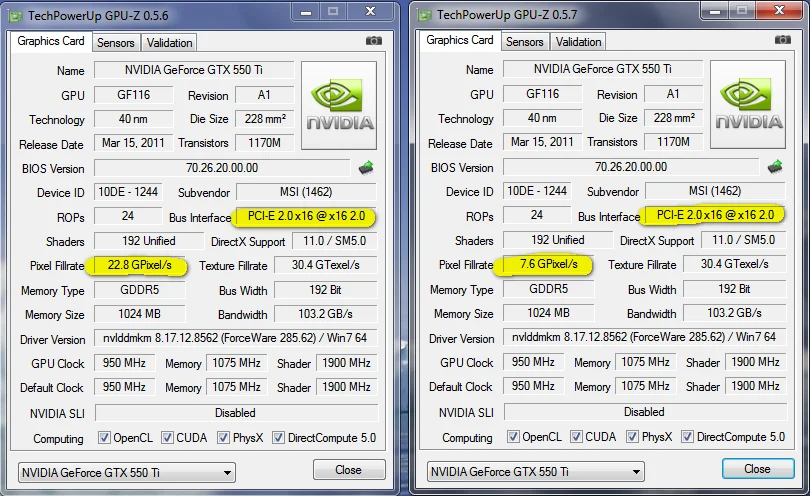Click 7.6 GPixel/s Pixel Fillrate value
810x496 pixels.
point(549,264)
